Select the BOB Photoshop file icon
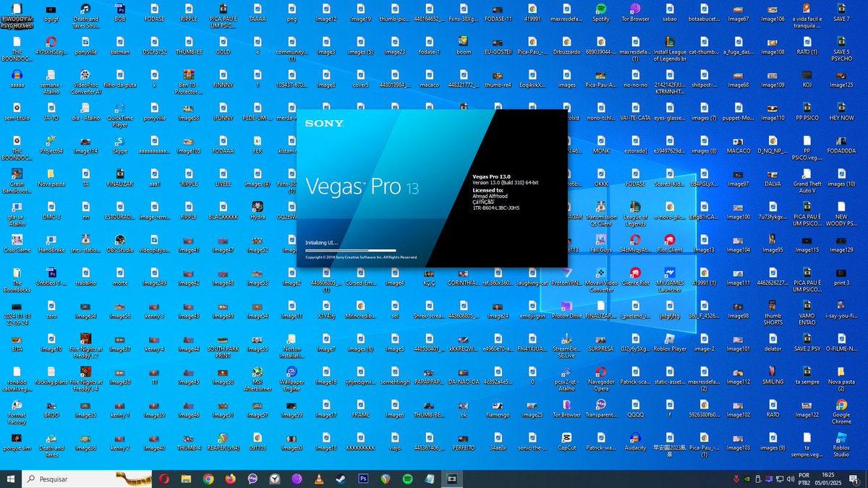This screenshot has height=488, width=868. pyautogui.click(x=120, y=12)
